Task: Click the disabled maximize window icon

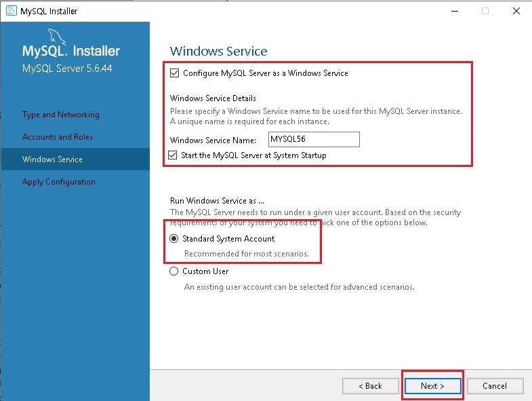Action: tap(485, 11)
